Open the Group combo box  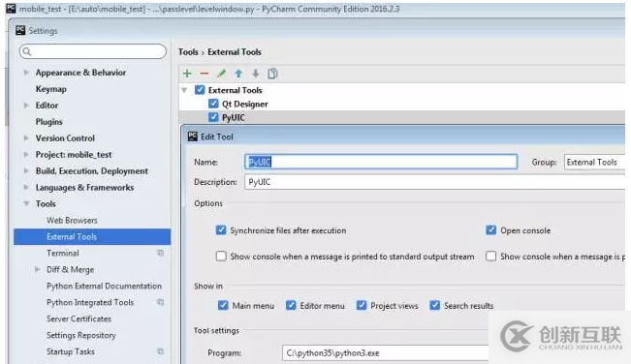[x=594, y=162]
